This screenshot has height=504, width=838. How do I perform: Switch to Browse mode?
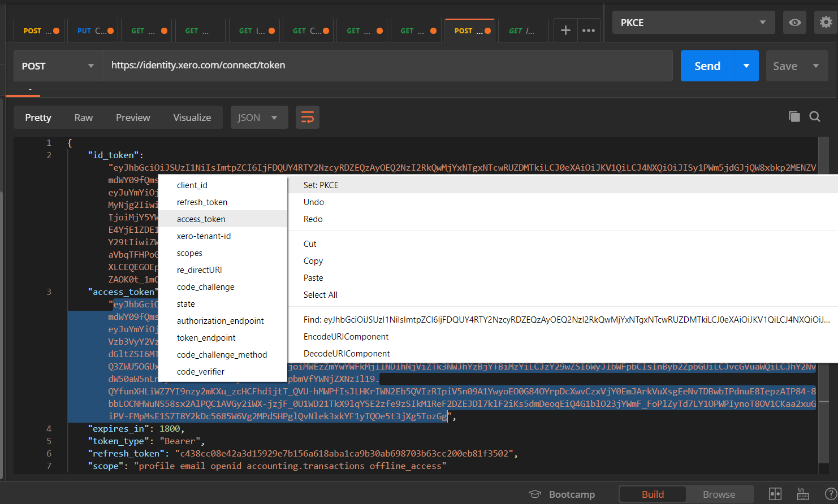719,494
